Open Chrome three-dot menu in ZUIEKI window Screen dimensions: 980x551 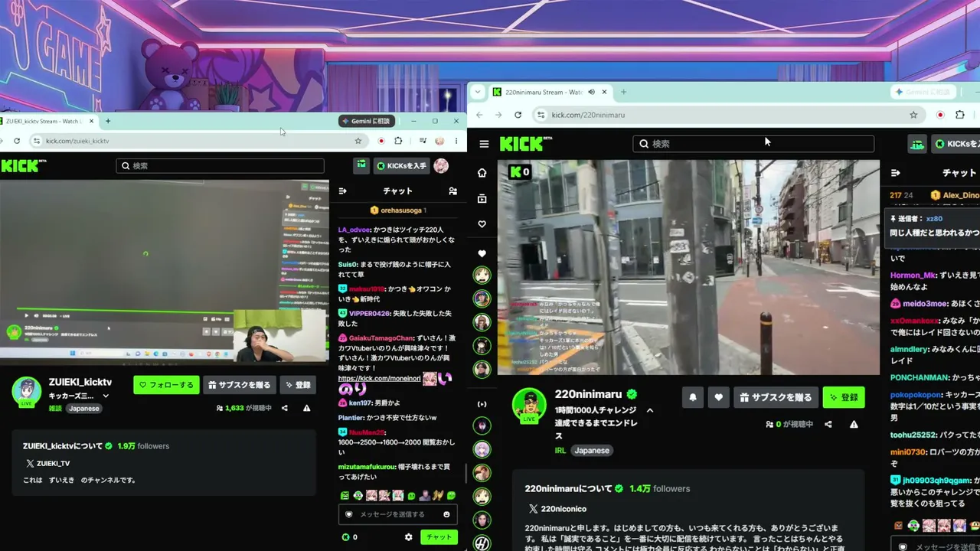pyautogui.click(x=456, y=141)
